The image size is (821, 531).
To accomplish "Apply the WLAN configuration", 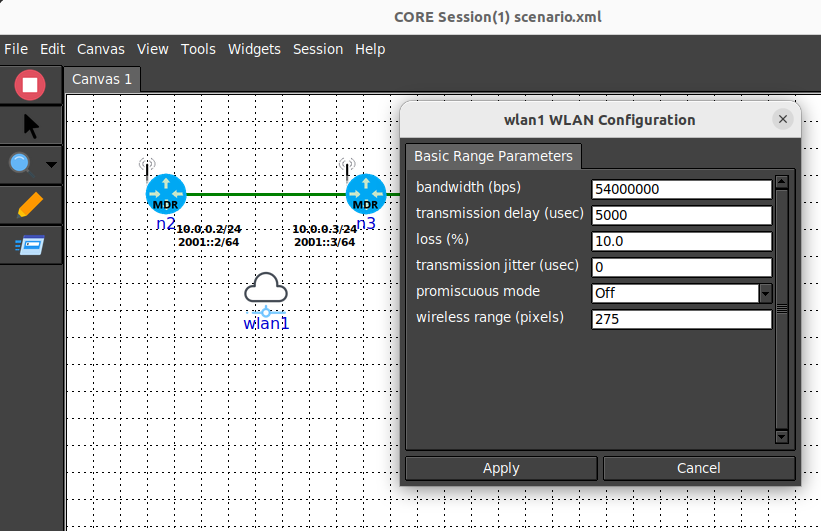I will pyautogui.click(x=501, y=468).
